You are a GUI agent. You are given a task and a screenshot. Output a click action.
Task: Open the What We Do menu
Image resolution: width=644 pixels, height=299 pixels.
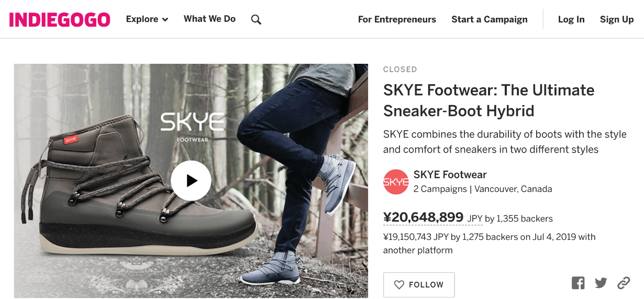[x=209, y=19]
